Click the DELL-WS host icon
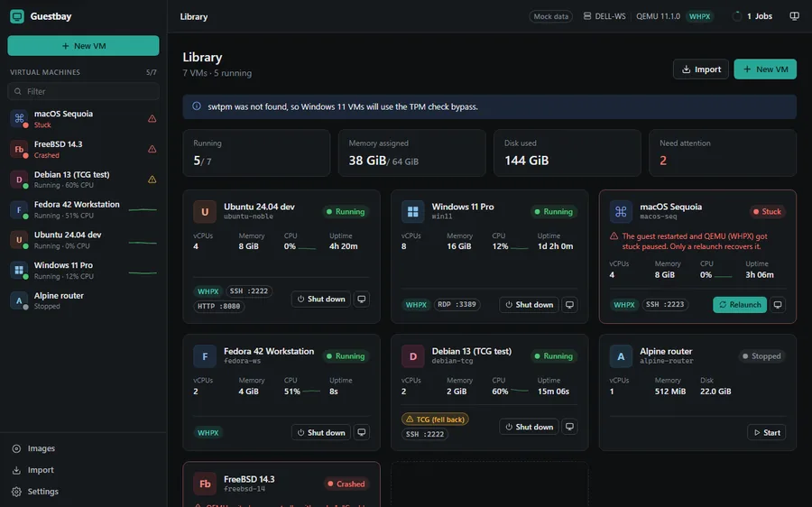Image resolution: width=812 pixels, height=507 pixels. click(587, 16)
